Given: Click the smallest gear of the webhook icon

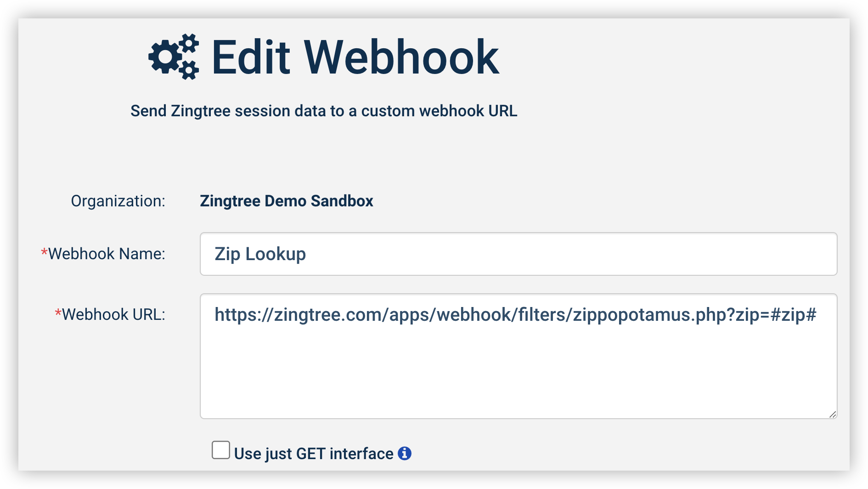Looking at the screenshot, I should tap(189, 69).
